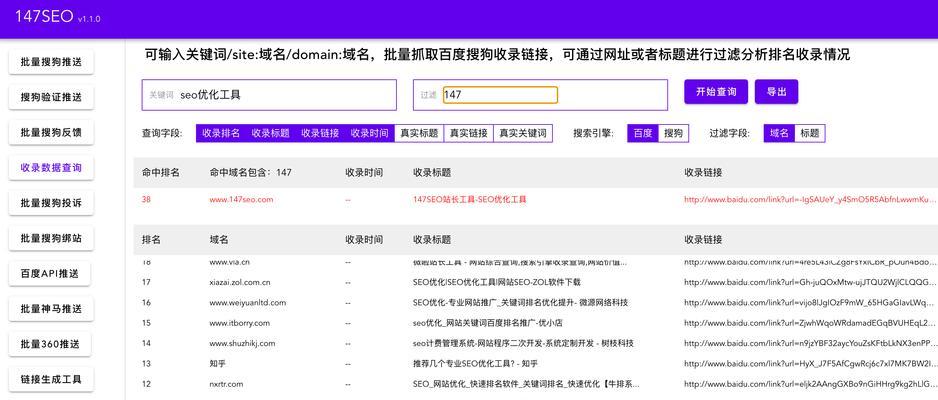This screenshot has height=400, width=938.
Task: Click the 关键词 keyword input field
Action: click(285, 95)
